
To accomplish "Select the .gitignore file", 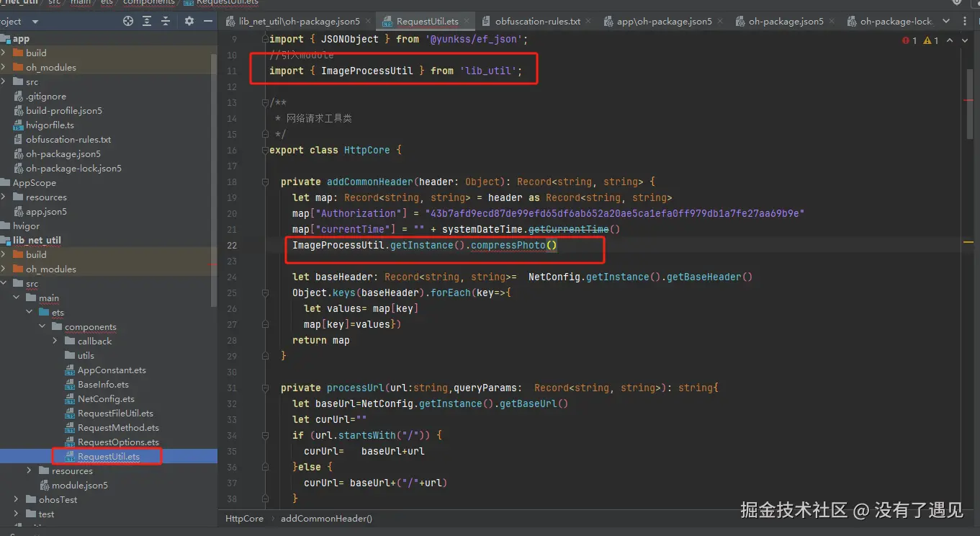I will point(46,96).
